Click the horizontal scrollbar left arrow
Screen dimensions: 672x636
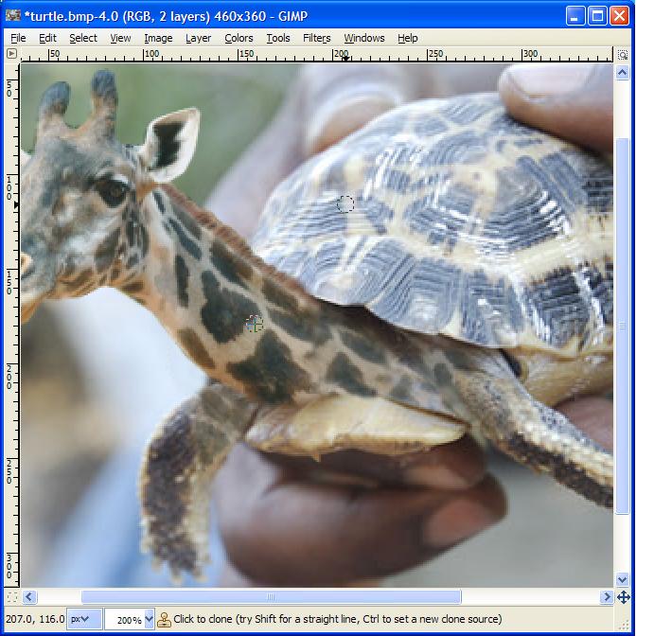coord(29,597)
